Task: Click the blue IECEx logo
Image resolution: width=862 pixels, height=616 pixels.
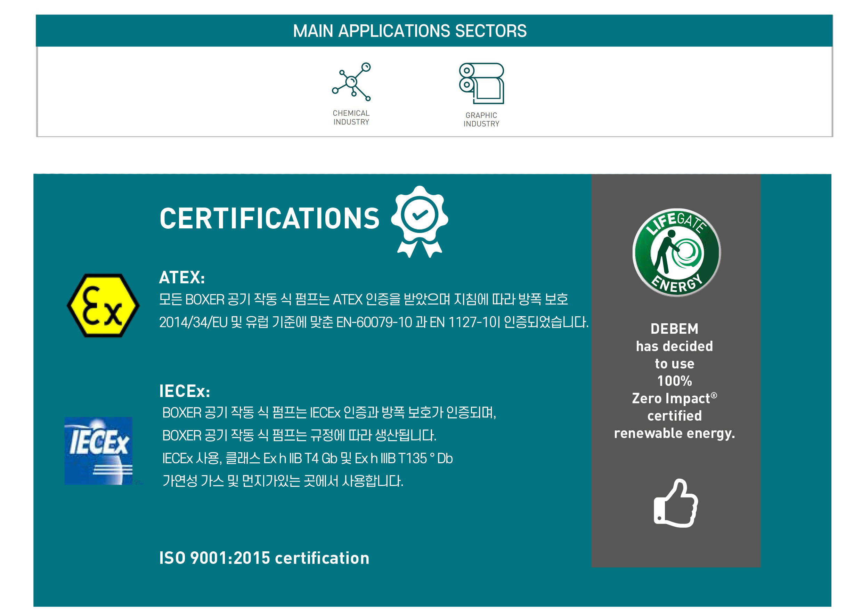Action: point(98,450)
